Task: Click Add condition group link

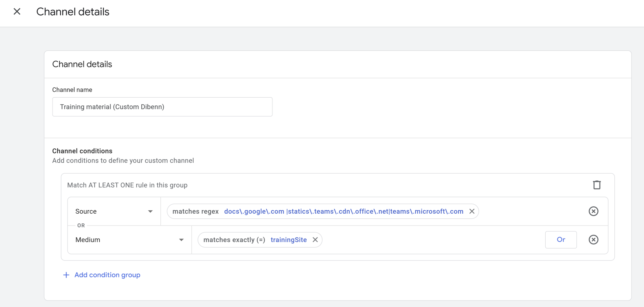Action: tap(107, 275)
